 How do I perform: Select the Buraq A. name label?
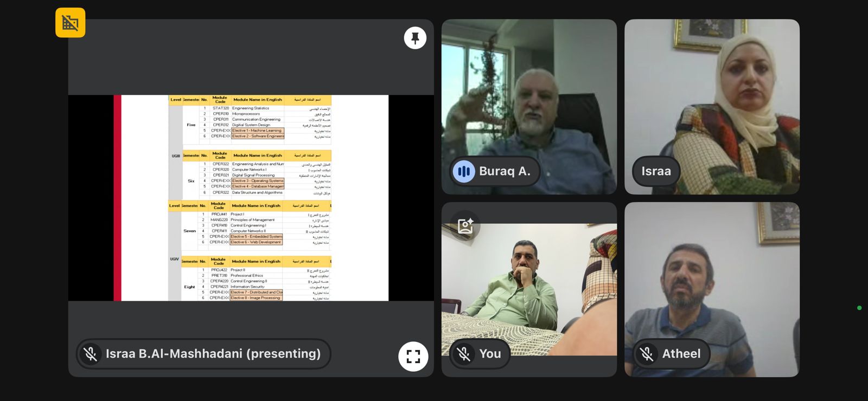click(x=505, y=171)
